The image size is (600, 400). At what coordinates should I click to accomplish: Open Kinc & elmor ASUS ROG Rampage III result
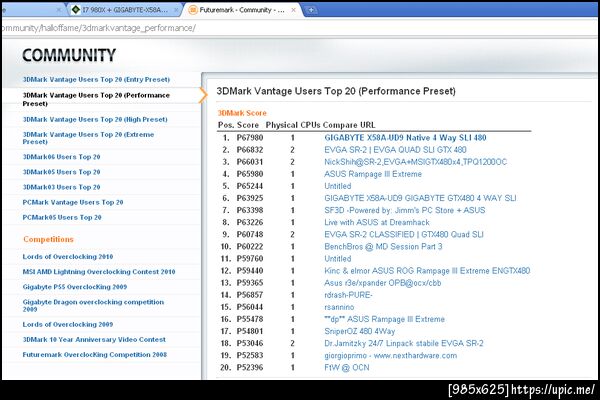[427, 271]
